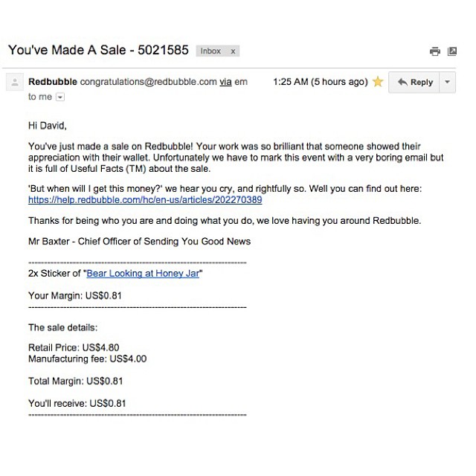
Task: Click the sender's avatar icon
Action: point(13,83)
